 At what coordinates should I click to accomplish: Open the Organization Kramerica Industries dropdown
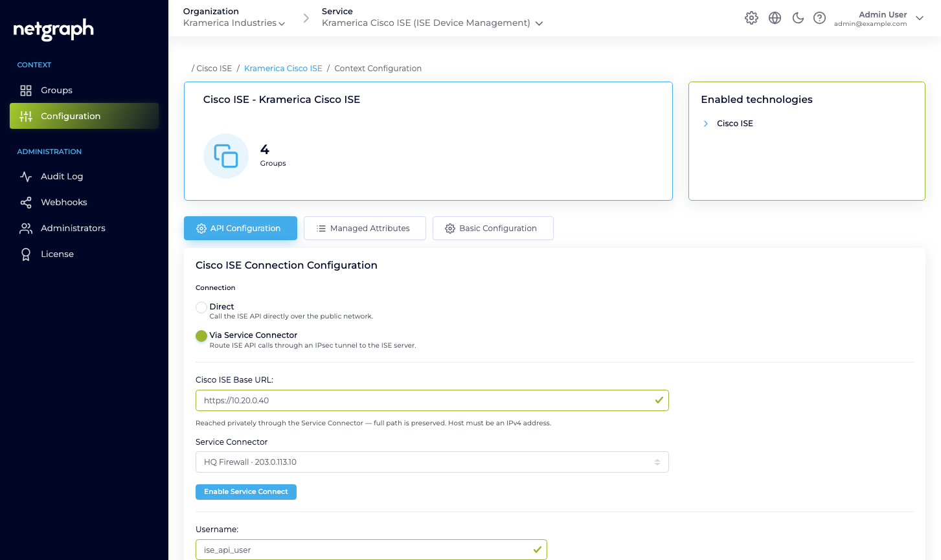tap(234, 23)
